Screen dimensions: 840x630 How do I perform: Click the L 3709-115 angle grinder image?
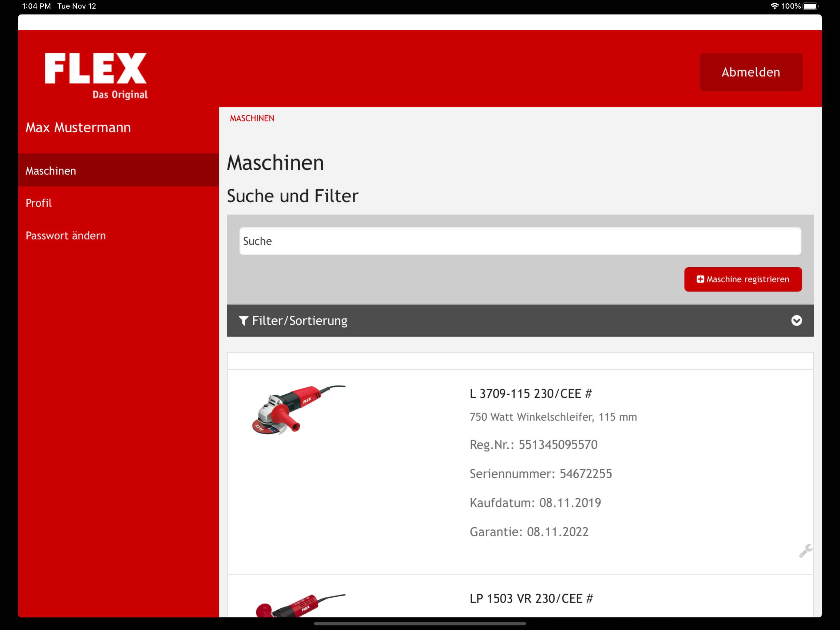point(299,410)
